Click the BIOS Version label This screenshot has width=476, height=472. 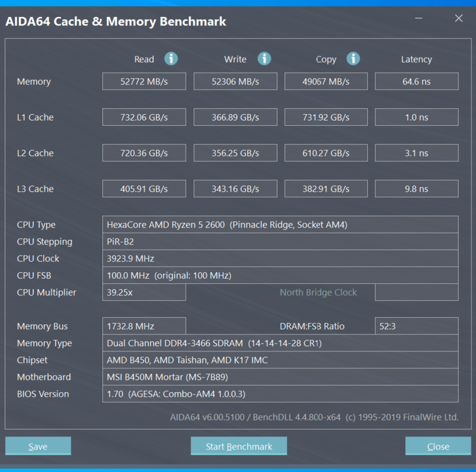click(x=43, y=394)
